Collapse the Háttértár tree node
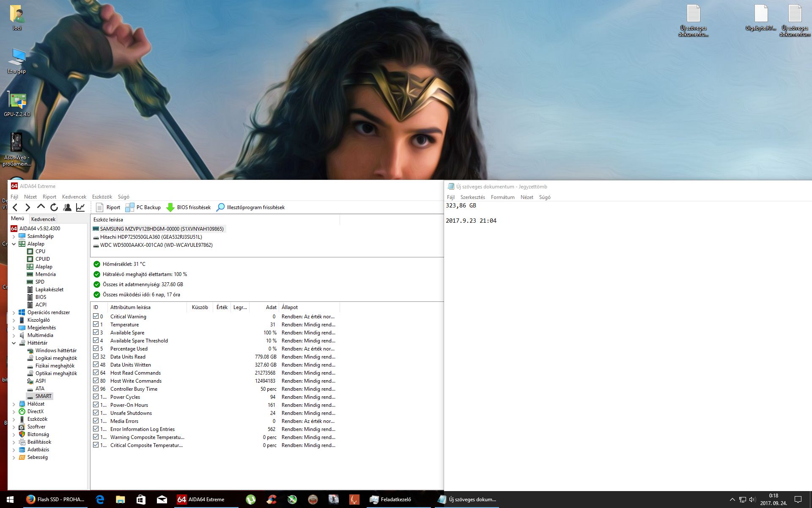Screen dimensions: 812x508 click(14, 343)
